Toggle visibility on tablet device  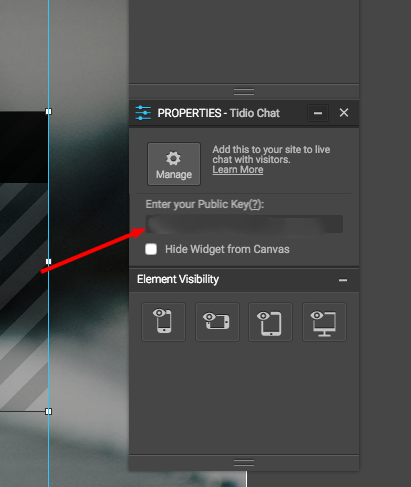click(x=270, y=322)
